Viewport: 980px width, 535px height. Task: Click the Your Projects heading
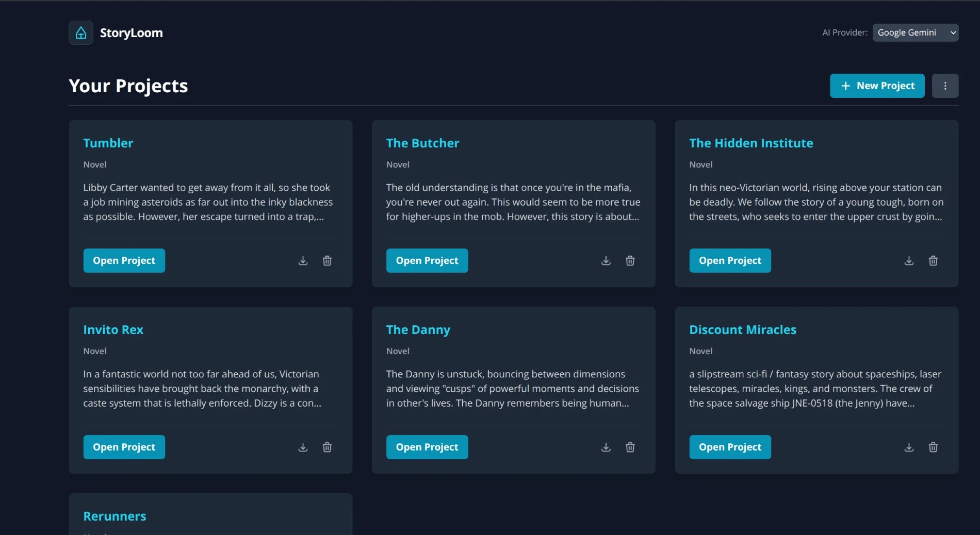pyautogui.click(x=128, y=86)
